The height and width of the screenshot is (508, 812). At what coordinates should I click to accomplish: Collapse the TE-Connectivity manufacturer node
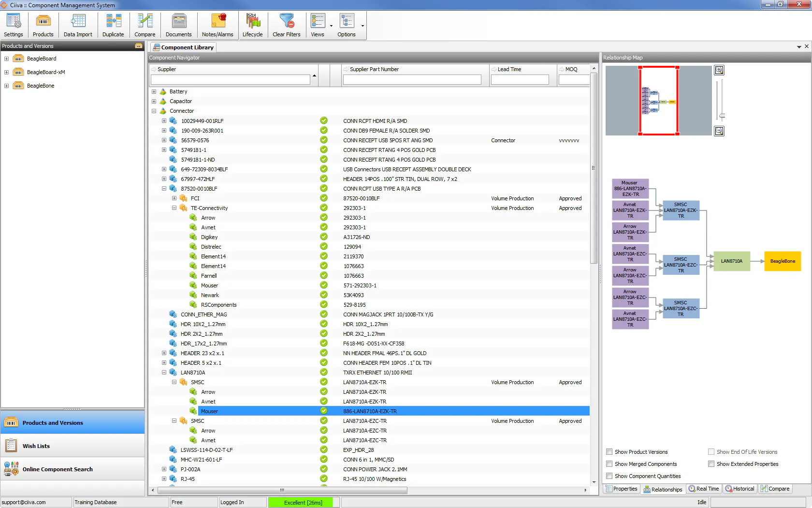click(174, 208)
